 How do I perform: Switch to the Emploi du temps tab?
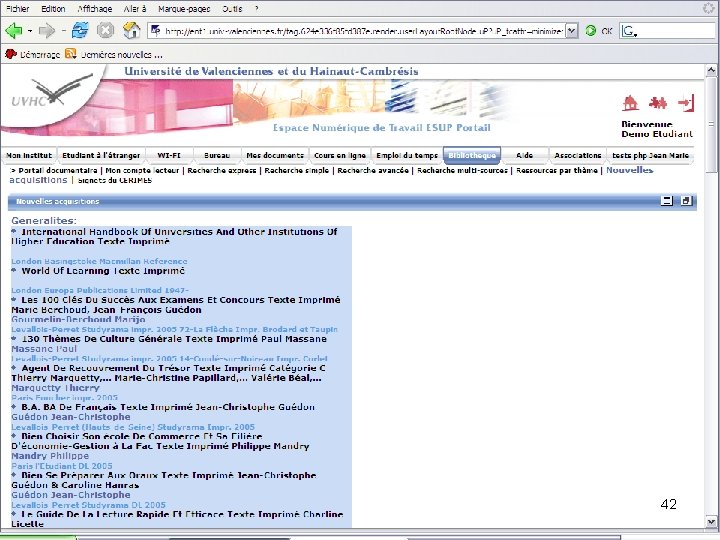coord(407,155)
